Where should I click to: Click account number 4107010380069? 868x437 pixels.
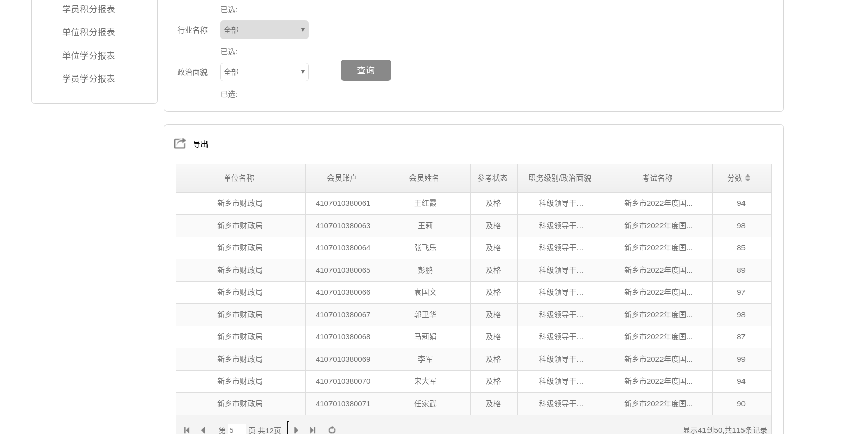pos(343,359)
